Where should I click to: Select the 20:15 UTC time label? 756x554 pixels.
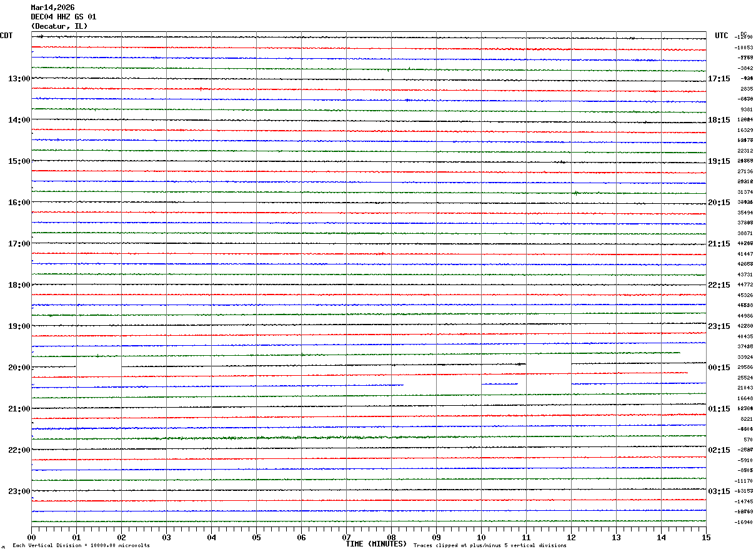(719, 203)
